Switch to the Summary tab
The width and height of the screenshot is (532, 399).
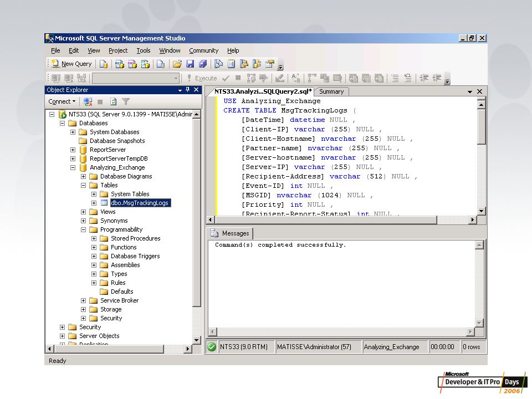[331, 91]
